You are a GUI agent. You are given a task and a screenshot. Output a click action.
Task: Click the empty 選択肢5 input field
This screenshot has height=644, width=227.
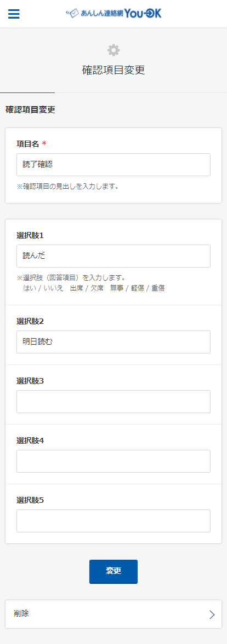(113, 521)
